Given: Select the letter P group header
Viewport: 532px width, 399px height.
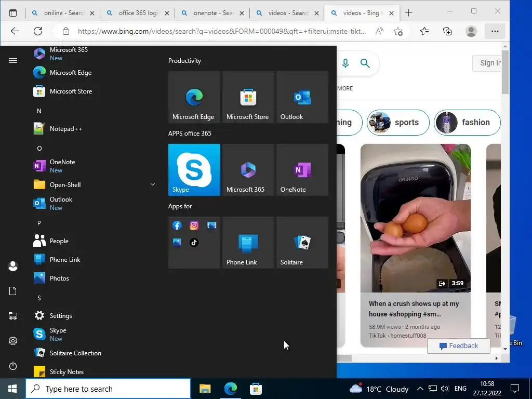Looking at the screenshot, I should 39,223.
